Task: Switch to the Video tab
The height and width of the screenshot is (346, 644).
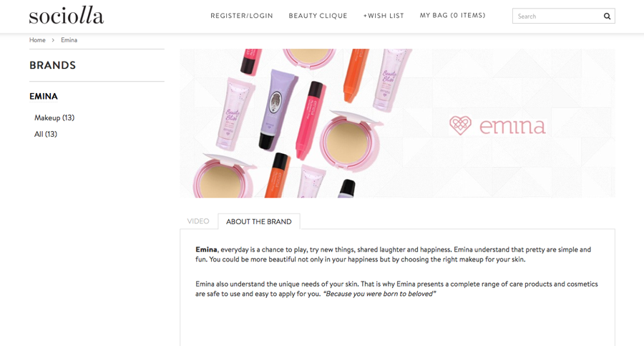Action: tap(198, 221)
